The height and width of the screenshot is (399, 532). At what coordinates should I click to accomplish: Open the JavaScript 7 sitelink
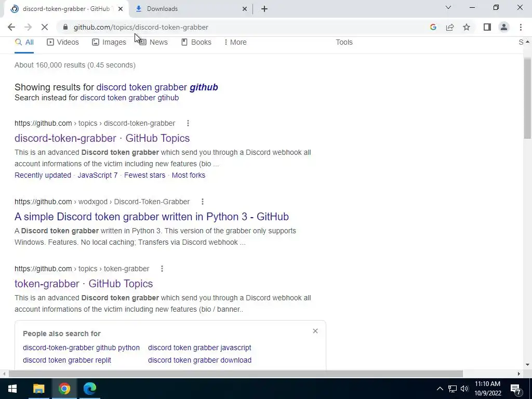[x=97, y=175]
